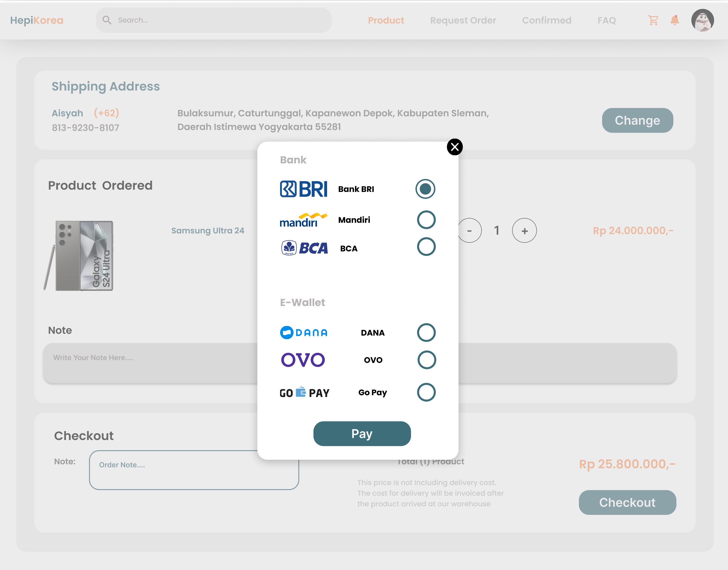Choose OVO as payment option
Screen dimensions: 728x570
tap(426, 360)
